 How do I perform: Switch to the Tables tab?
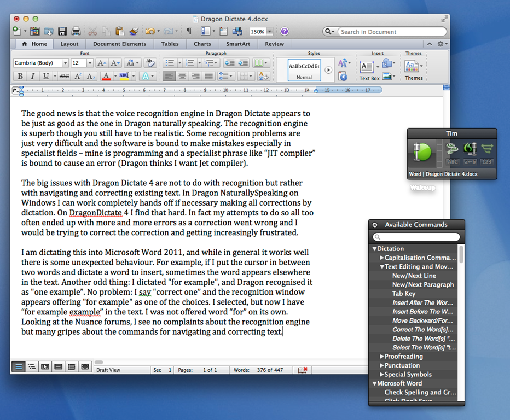coord(170,44)
